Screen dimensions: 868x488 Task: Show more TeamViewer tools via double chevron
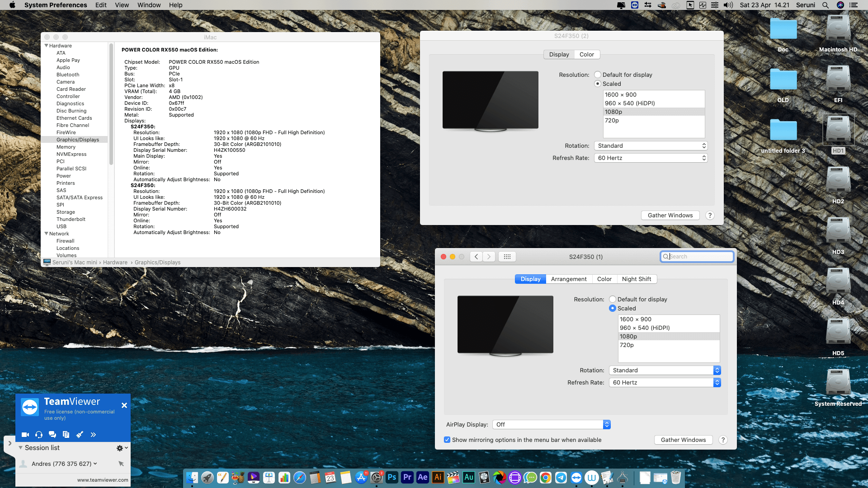tap(93, 435)
